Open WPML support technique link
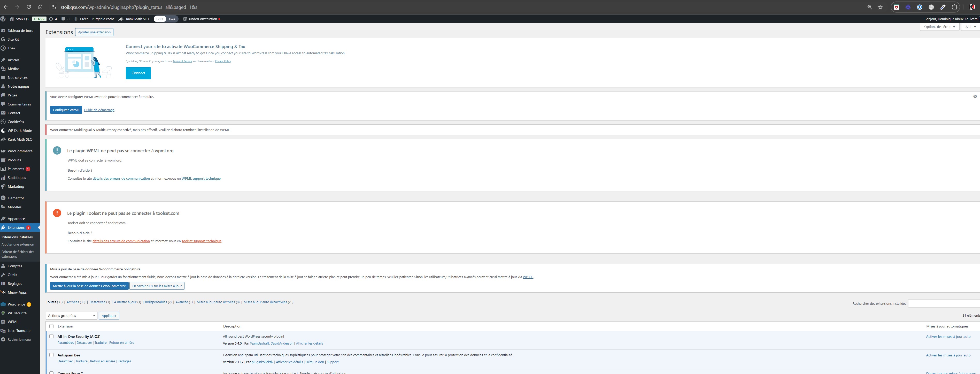Image resolution: width=980 pixels, height=374 pixels. 201,178
